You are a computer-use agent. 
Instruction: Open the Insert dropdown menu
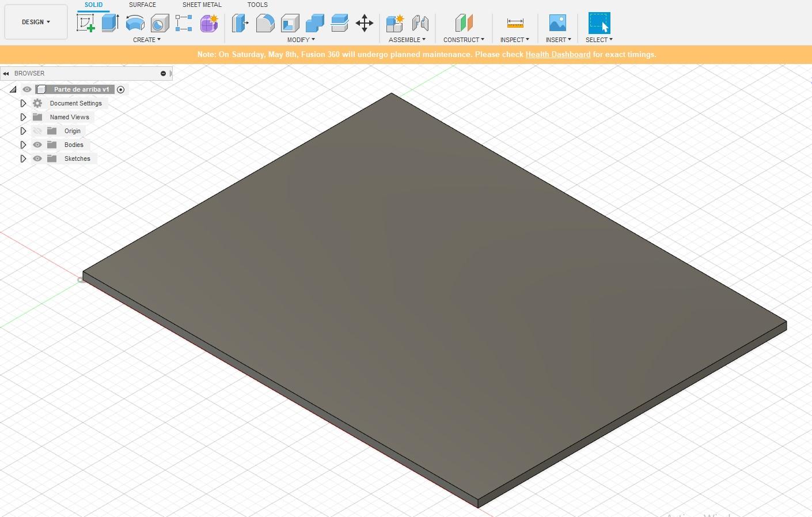pos(559,40)
